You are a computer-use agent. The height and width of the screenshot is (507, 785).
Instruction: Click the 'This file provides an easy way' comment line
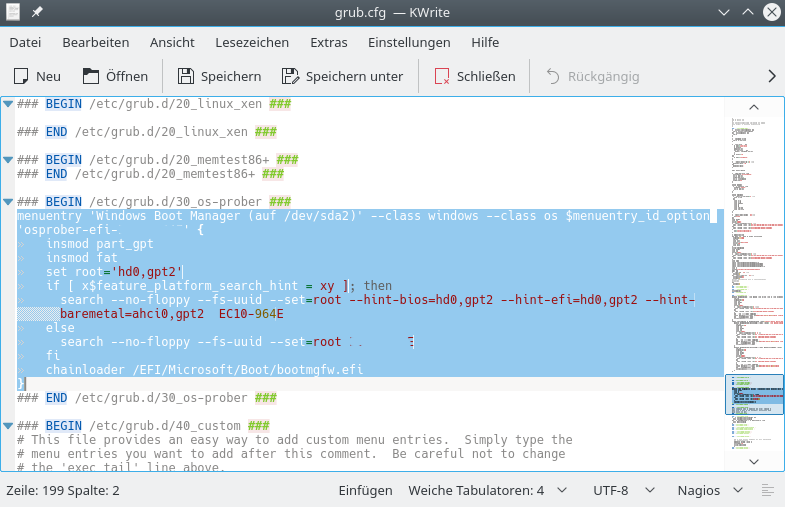294,440
